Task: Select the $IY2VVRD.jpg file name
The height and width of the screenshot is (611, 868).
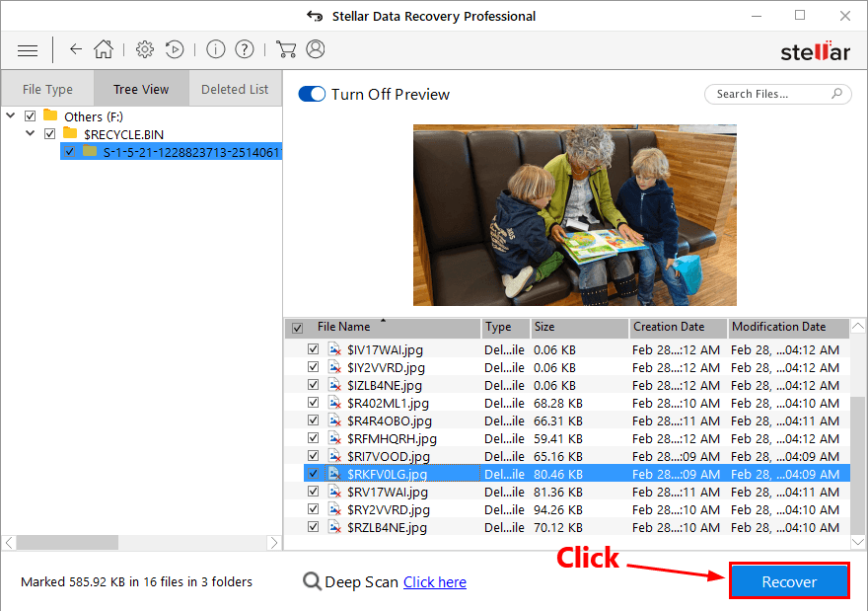Action: (x=386, y=368)
